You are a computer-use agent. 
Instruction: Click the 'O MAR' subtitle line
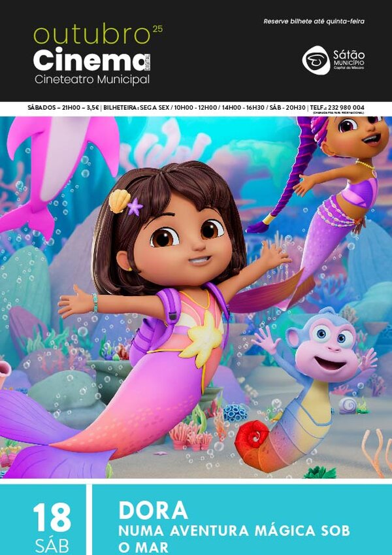[143, 547]
